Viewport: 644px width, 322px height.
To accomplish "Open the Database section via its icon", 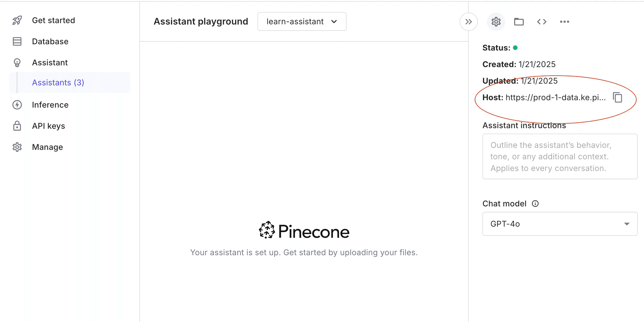I will point(17,41).
